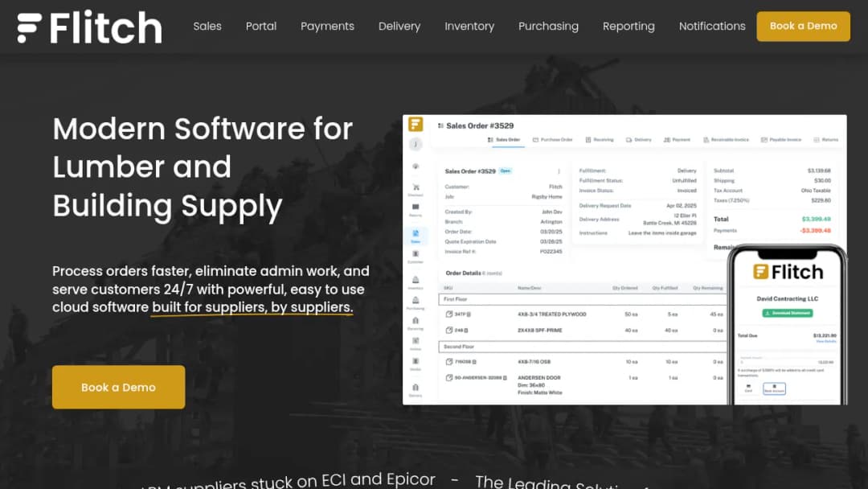Click the "built for suppliers, by suppliers." text
Screen dimensions: 868x489
[x=252, y=307]
